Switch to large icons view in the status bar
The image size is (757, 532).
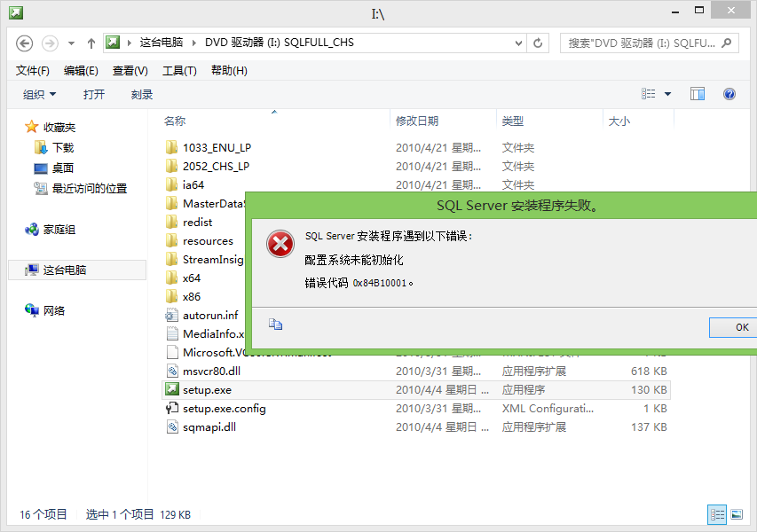click(737, 514)
